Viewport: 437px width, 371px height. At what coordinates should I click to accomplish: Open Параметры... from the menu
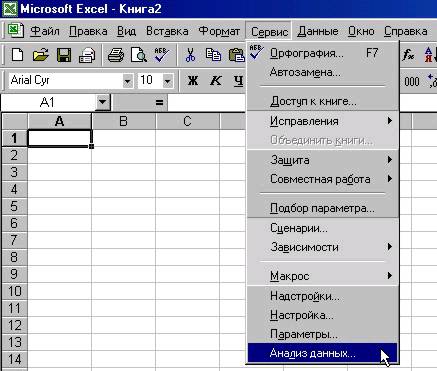322,334
